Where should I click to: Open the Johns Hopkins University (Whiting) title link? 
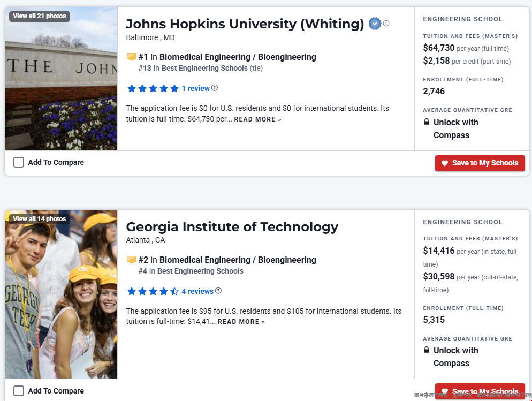coord(245,24)
